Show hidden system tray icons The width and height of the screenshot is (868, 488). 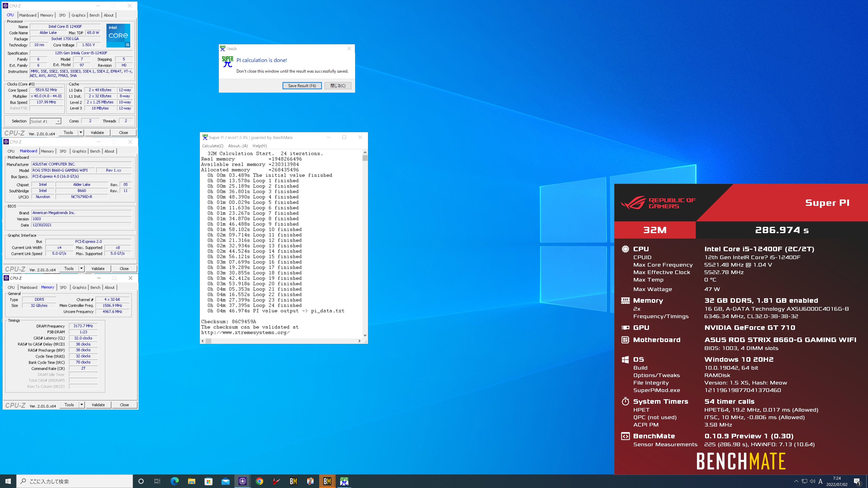[796, 481]
